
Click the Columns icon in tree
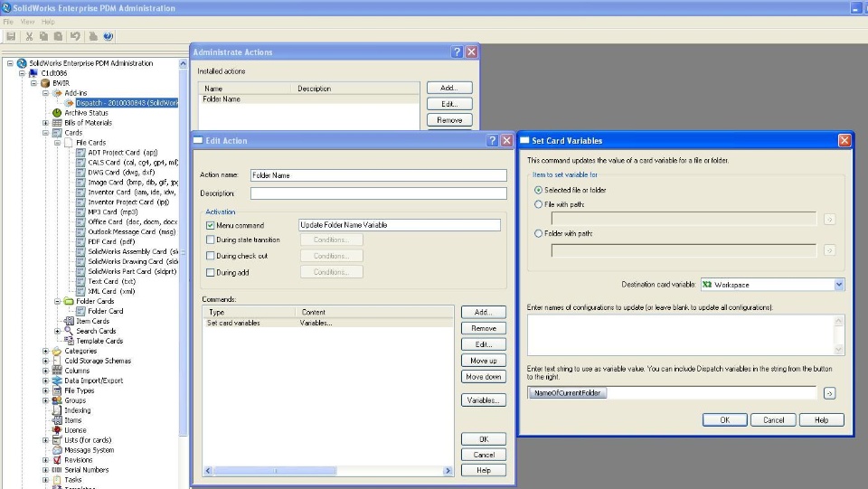[56, 371]
